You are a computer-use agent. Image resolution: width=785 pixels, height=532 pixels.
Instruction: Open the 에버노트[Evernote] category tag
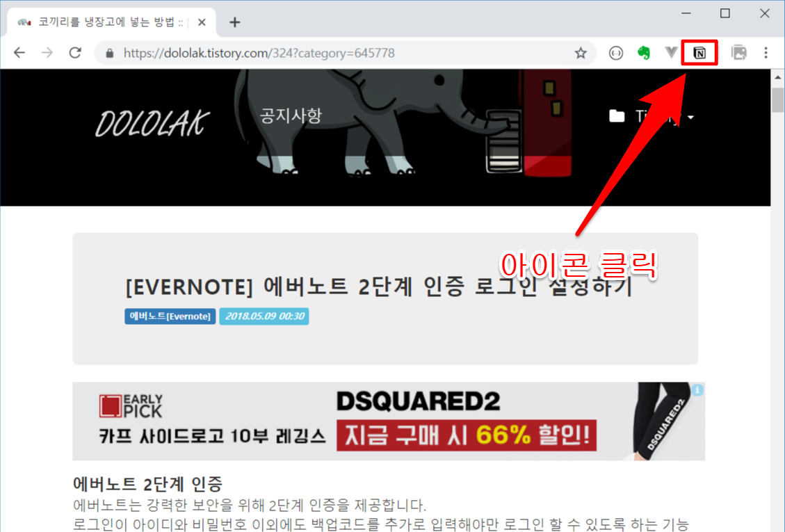click(x=170, y=316)
